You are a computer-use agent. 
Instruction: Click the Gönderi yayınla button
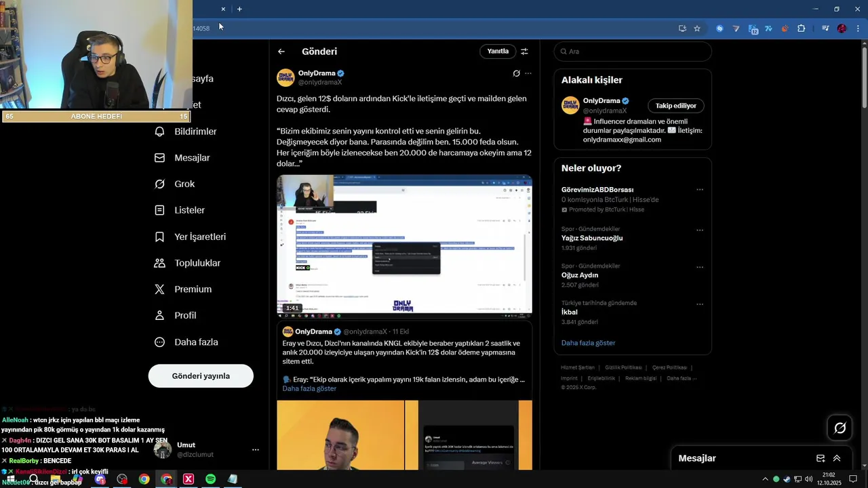tap(201, 376)
